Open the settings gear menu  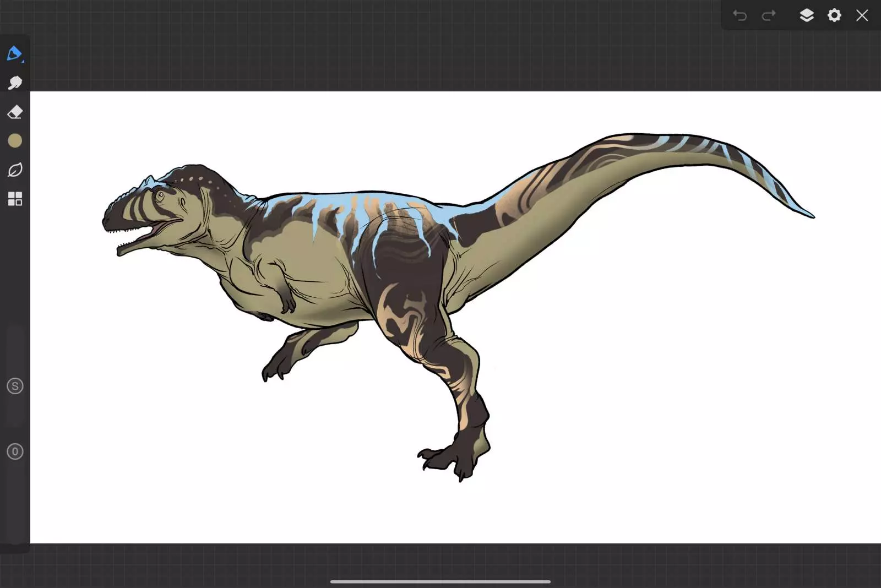[835, 15]
